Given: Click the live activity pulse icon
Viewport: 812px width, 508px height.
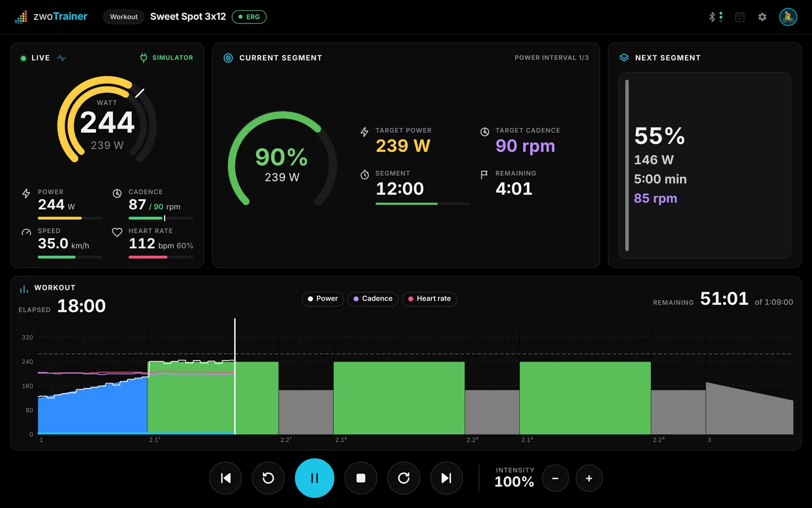Looking at the screenshot, I should (61, 58).
